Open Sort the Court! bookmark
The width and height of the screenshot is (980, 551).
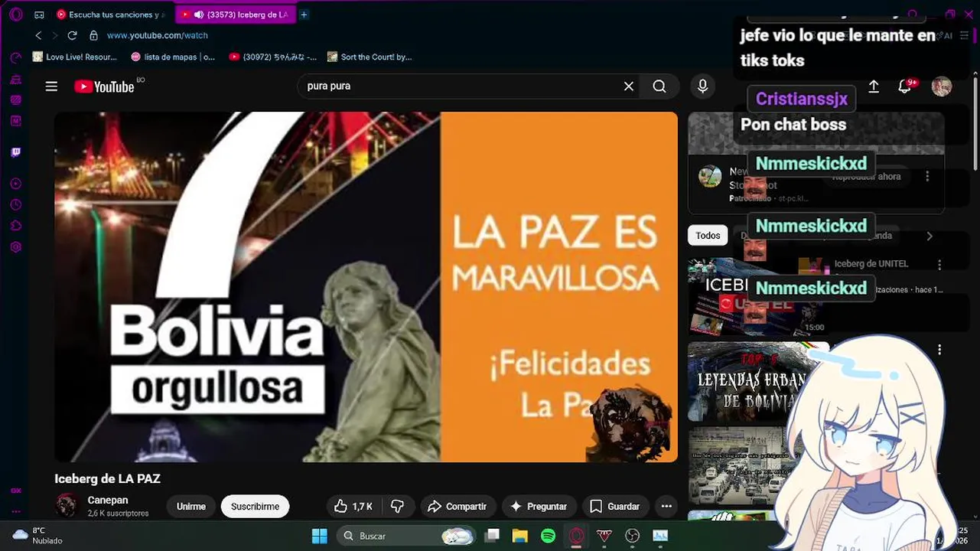[370, 57]
